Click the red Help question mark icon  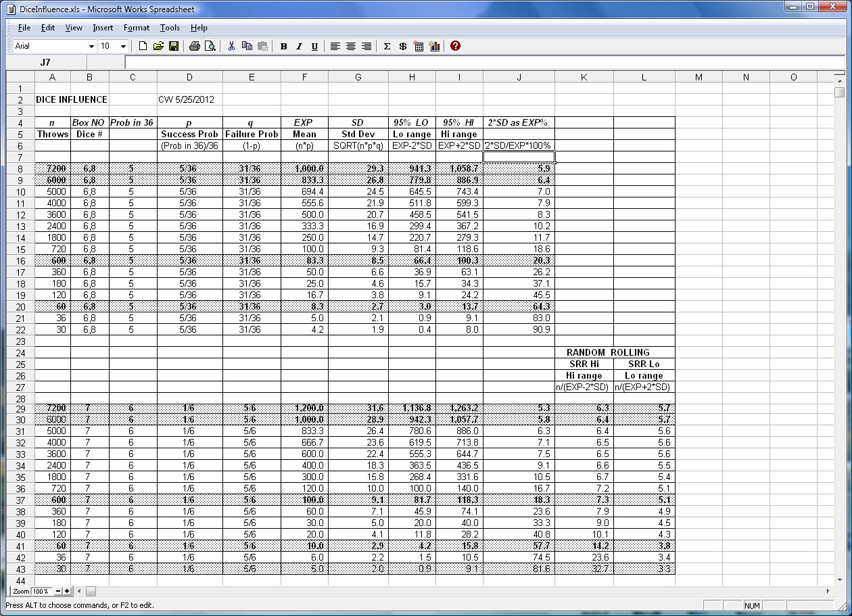pos(455,46)
